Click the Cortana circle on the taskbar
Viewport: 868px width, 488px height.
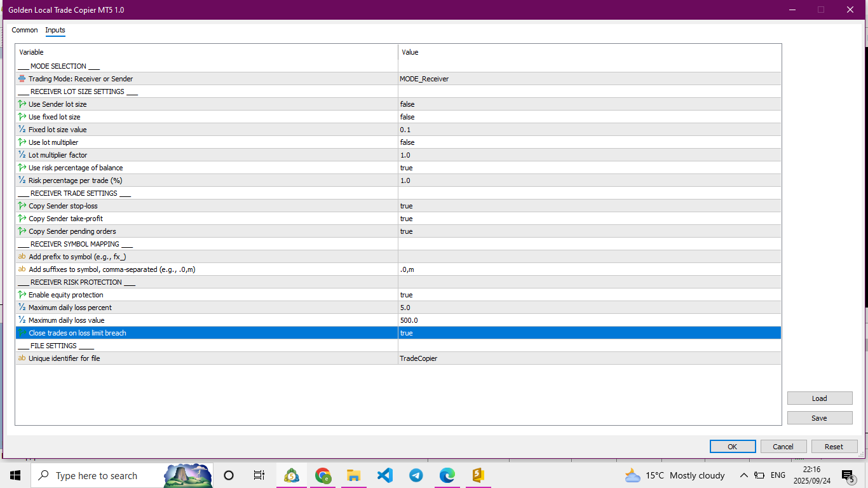tap(229, 475)
